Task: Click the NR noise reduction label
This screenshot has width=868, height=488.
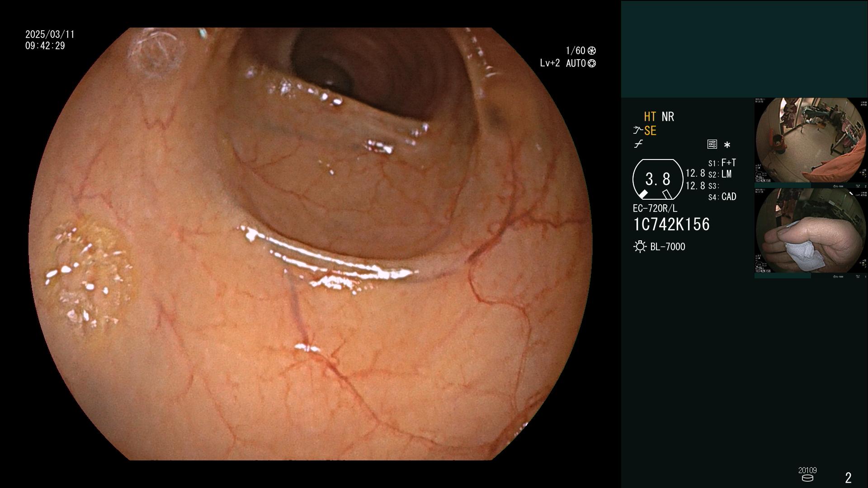Action: point(668,117)
